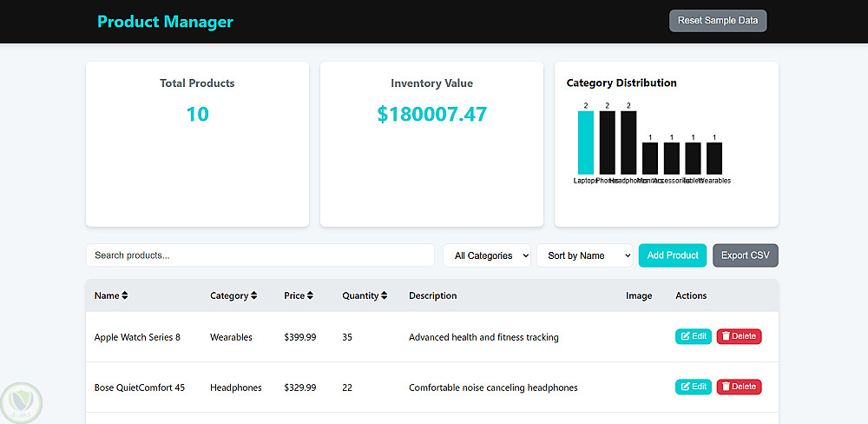Viewport: 868px width, 424px height.
Task: Delete the Apple Watch Series 8 row
Action: [739, 336]
